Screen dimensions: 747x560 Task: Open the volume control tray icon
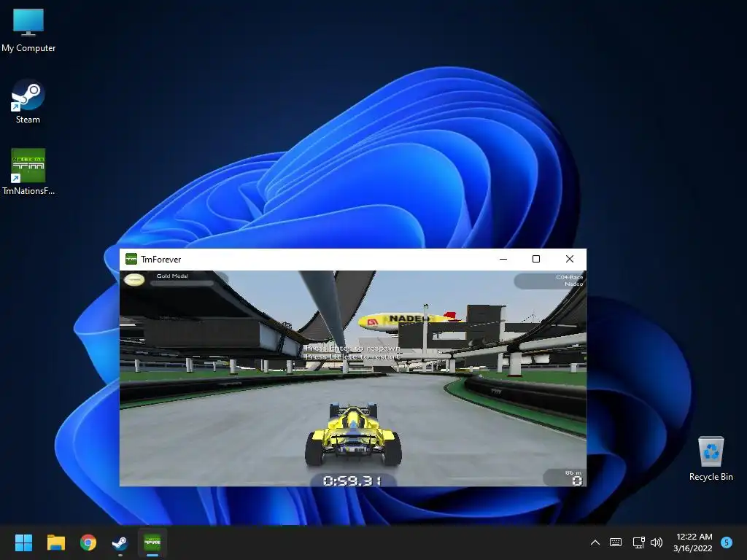point(657,542)
